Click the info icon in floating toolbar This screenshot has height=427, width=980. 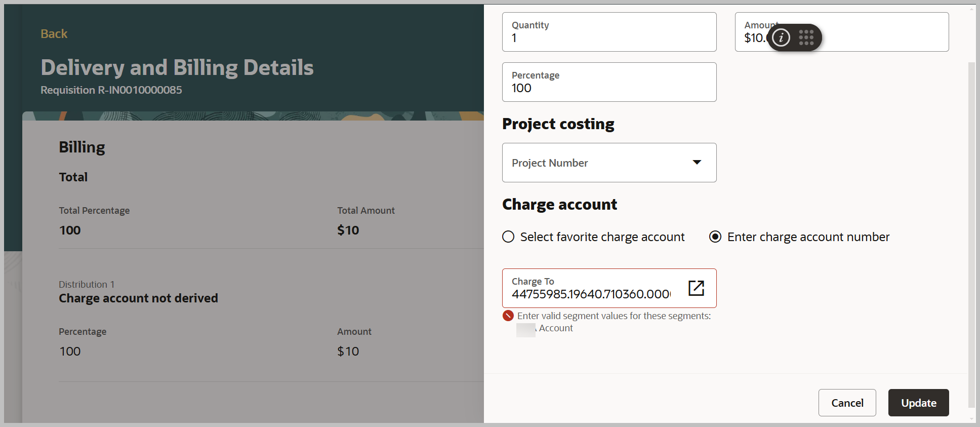[x=781, y=37]
